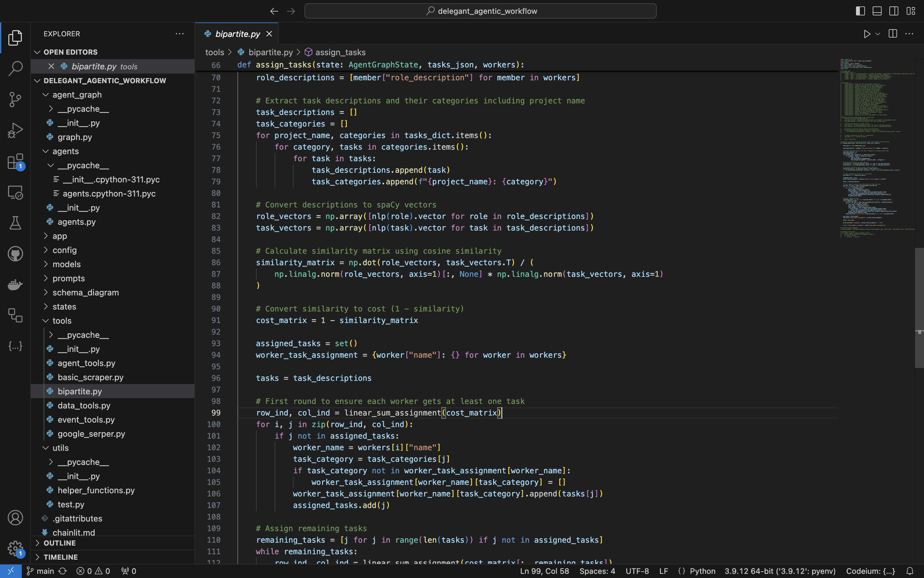Split the editor to the right
Image resolution: width=924 pixels, height=578 pixels.
pos(893,34)
